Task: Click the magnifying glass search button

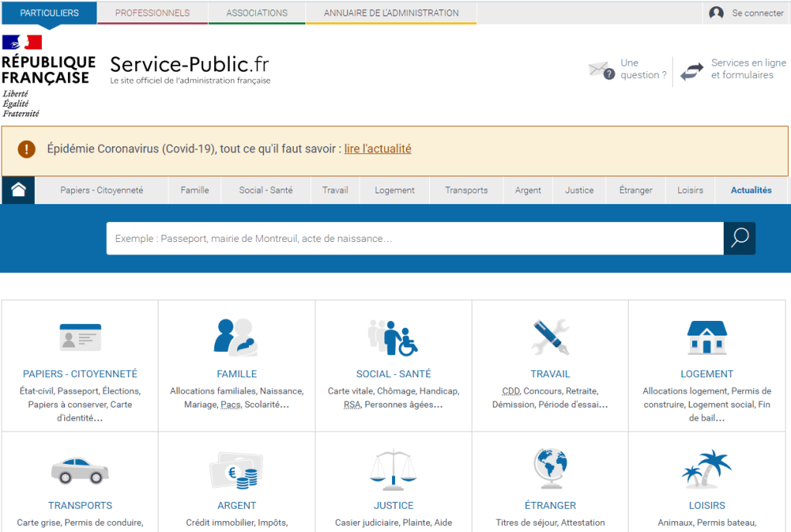Action: pos(739,238)
